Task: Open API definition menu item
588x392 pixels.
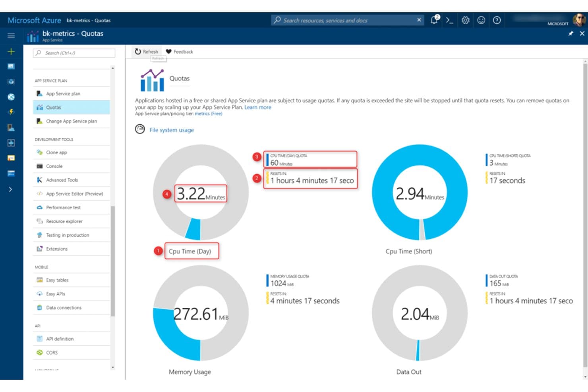Action: (72, 339)
